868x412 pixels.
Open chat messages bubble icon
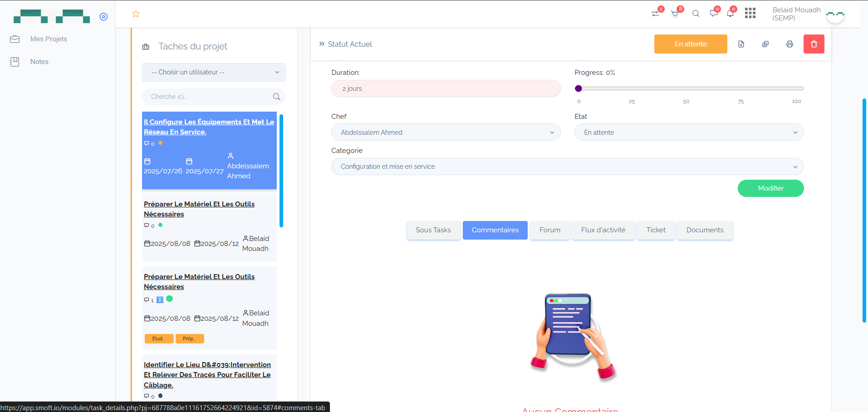click(714, 14)
